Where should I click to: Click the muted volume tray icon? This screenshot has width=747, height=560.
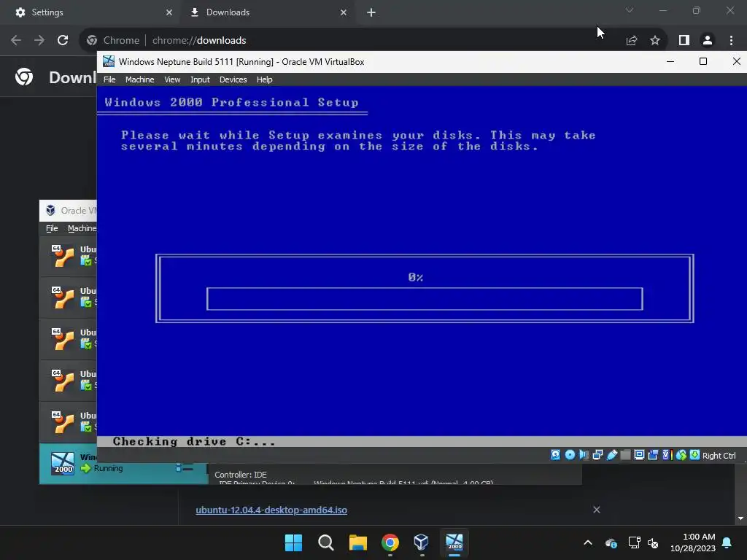pos(653,542)
